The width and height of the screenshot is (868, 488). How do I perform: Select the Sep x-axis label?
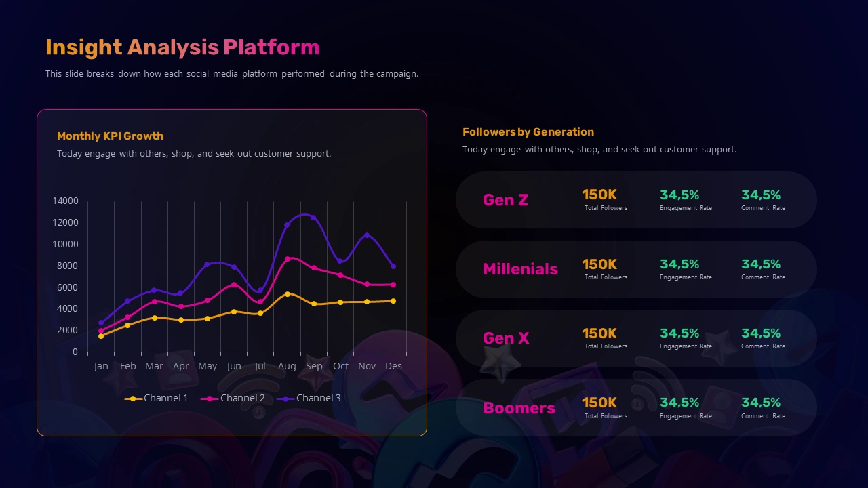coord(314,366)
